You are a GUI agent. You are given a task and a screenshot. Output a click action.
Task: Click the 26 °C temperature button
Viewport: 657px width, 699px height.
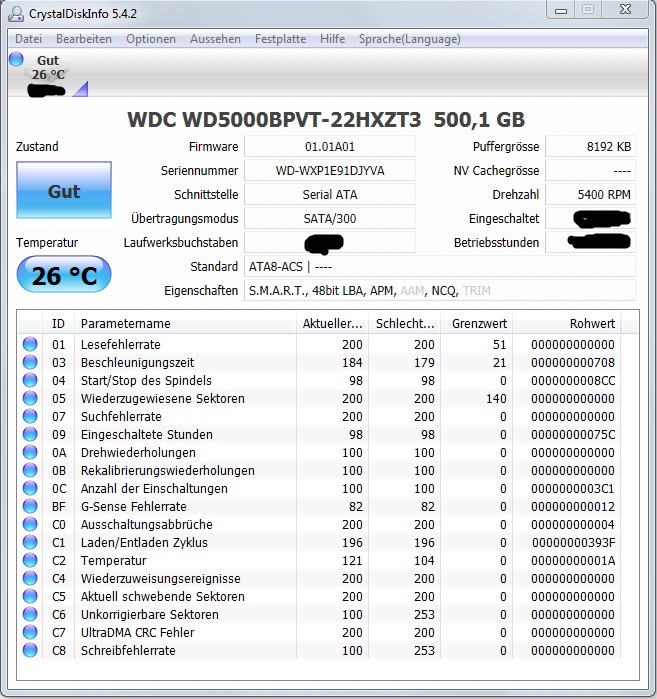coord(64,274)
